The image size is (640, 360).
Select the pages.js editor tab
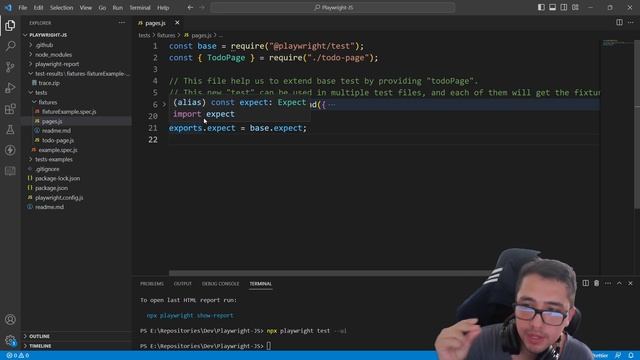tap(155, 23)
